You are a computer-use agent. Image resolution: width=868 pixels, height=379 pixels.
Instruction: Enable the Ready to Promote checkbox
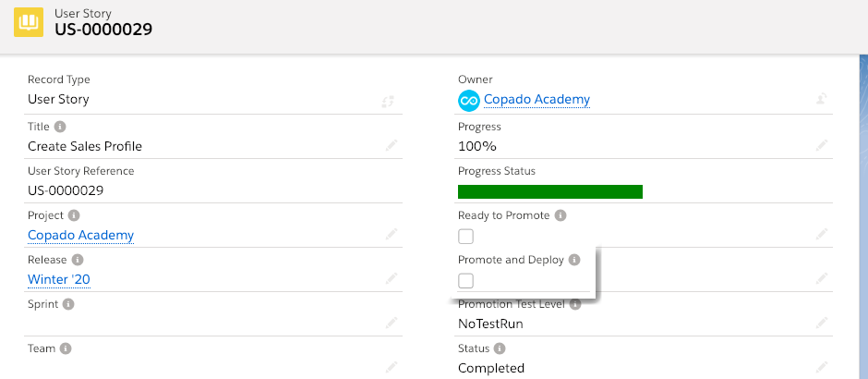pos(465,236)
